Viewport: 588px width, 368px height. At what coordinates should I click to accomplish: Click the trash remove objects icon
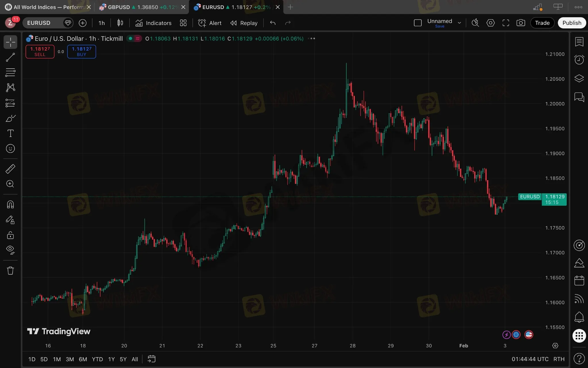click(10, 271)
